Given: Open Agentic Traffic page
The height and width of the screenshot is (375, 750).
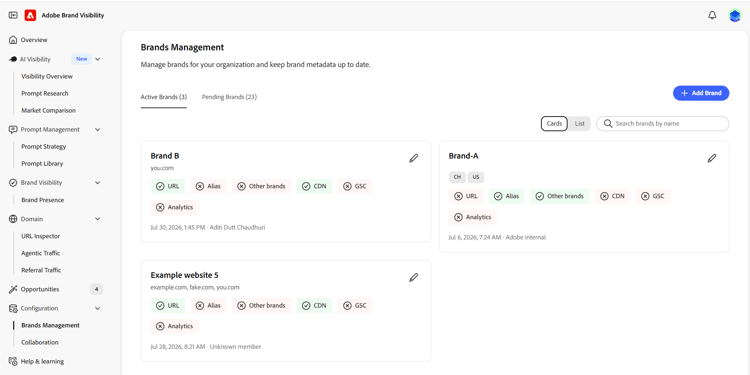Looking at the screenshot, I should point(41,254).
